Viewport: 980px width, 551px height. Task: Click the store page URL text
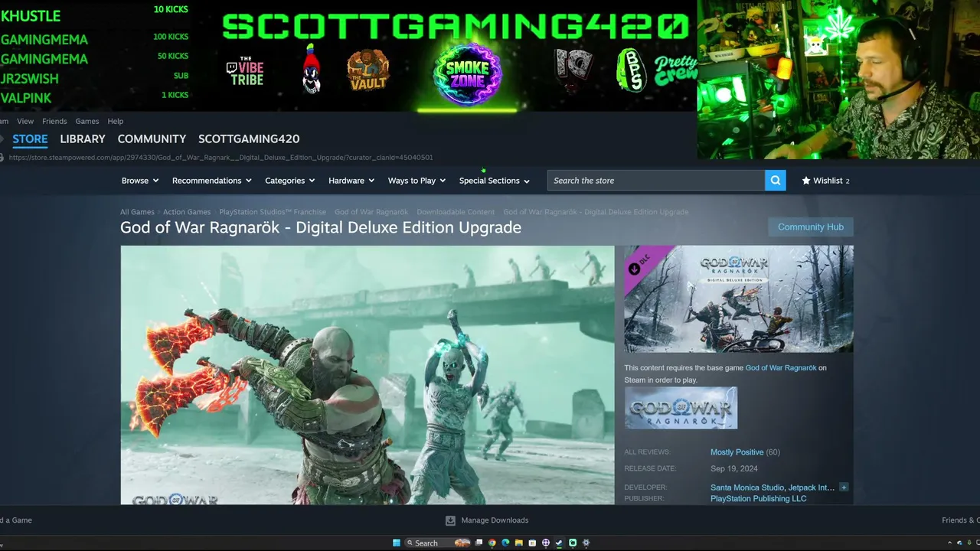[x=220, y=158]
